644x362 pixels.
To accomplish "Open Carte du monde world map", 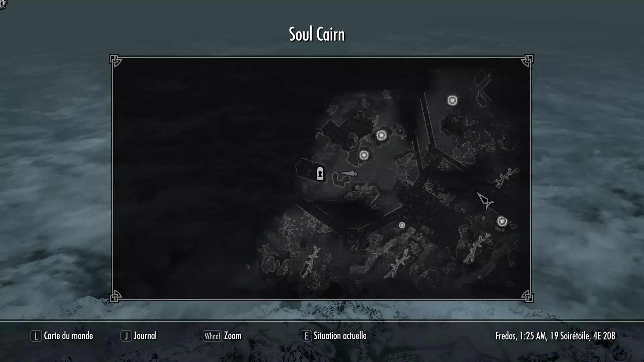I will coord(68,336).
